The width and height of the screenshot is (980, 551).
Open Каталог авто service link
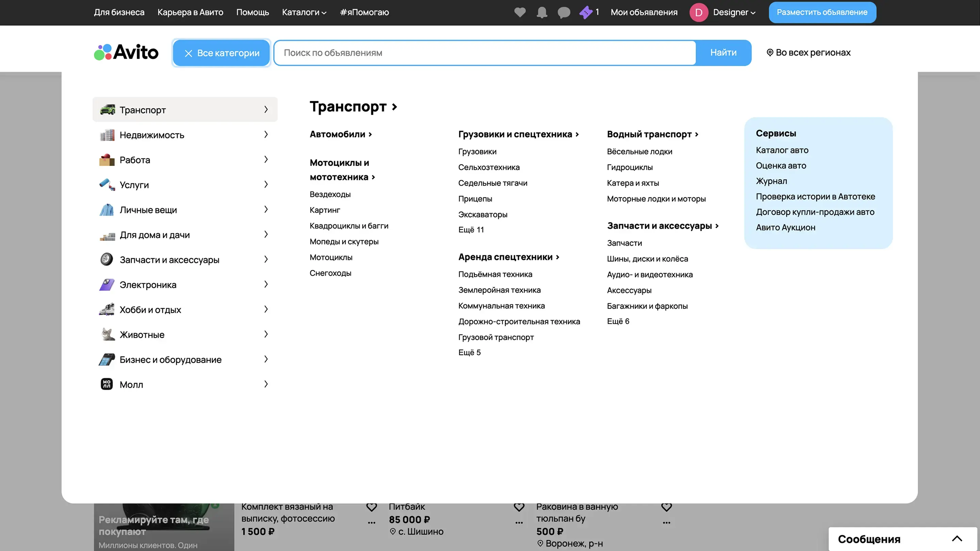pyautogui.click(x=782, y=150)
